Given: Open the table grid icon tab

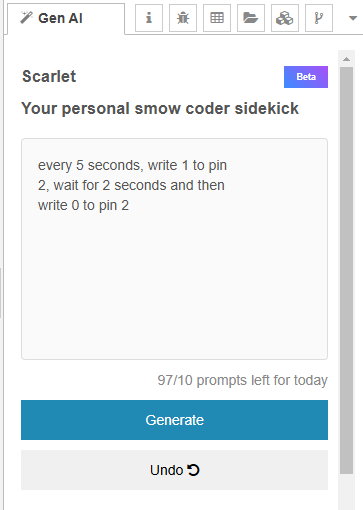Looking at the screenshot, I should click(217, 18).
